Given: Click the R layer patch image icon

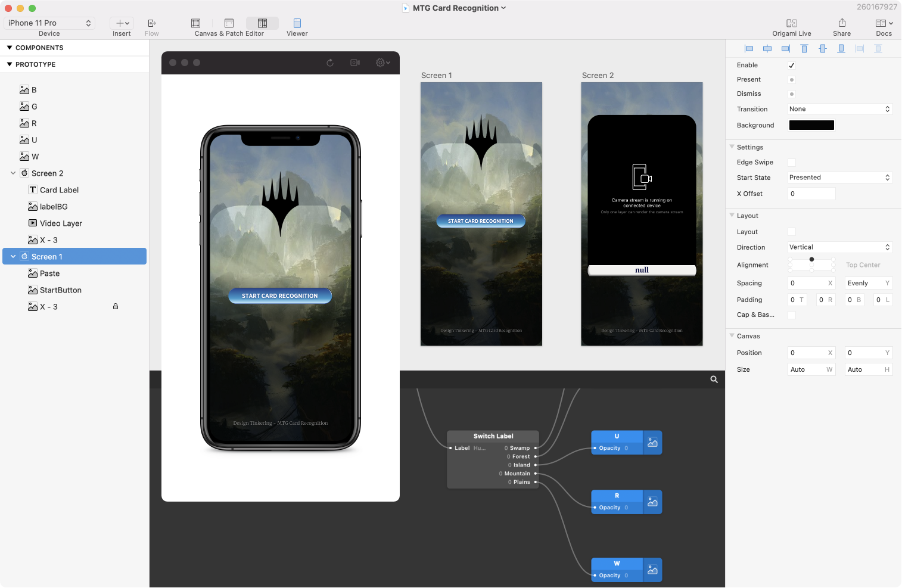Looking at the screenshot, I should point(652,502).
